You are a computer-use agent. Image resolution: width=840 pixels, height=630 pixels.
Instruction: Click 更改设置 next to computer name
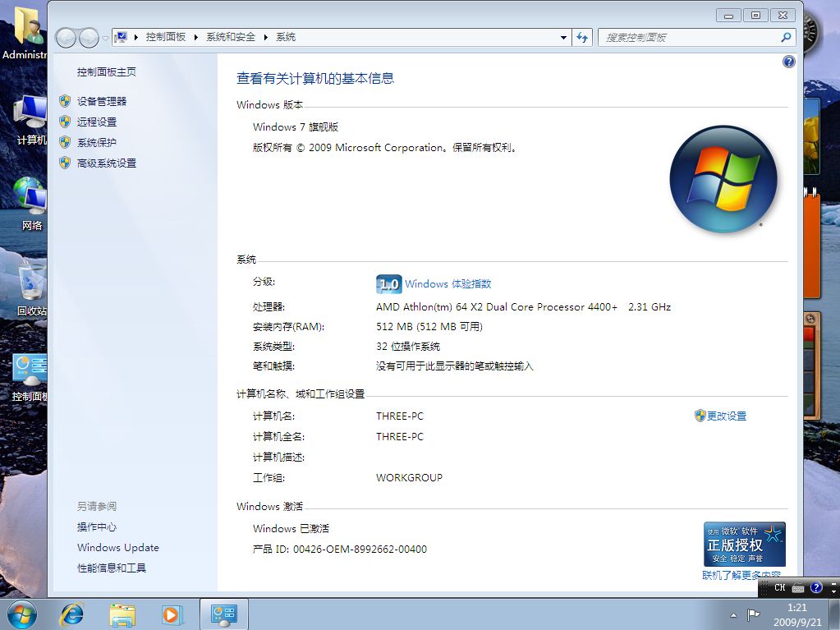tap(727, 416)
